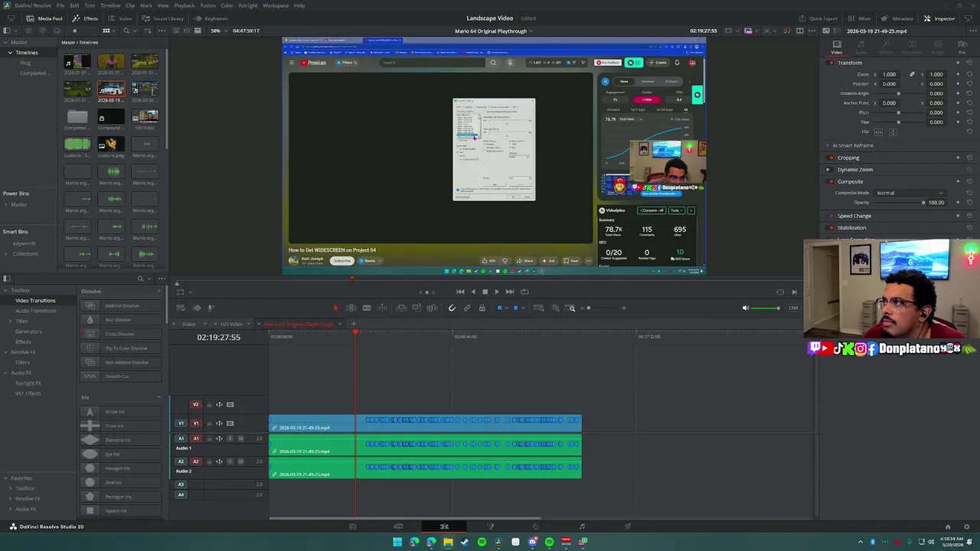The image size is (980, 551).
Task: Switch to the File tab in Inspector
Action: 962,47
